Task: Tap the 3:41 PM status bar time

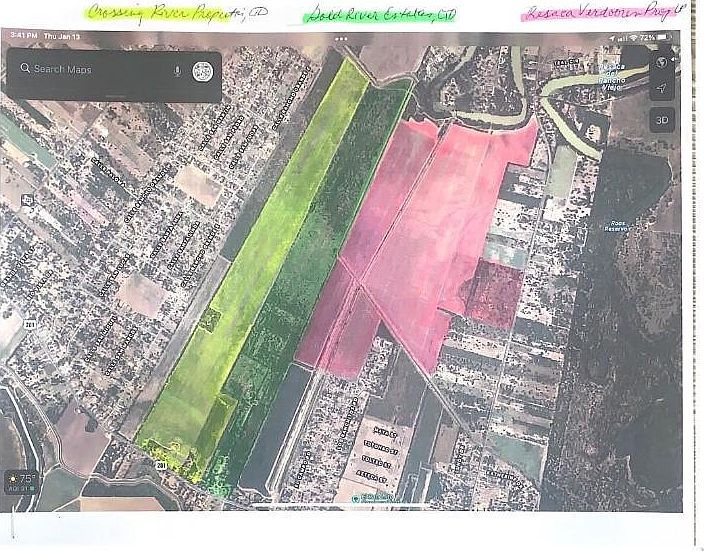Action: click(24, 35)
